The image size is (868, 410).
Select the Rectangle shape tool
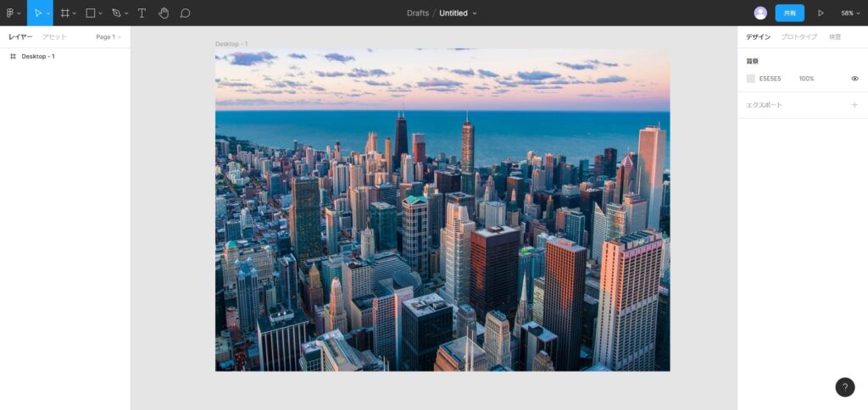point(91,13)
